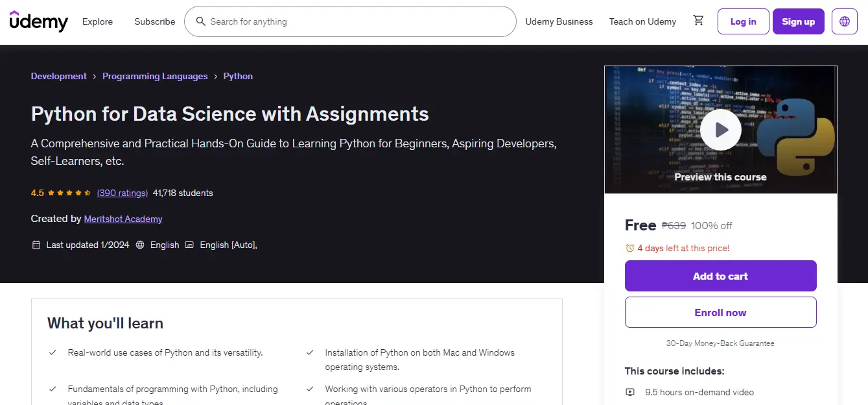Click the course title heading
This screenshot has height=405, width=868.
[230, 114]
